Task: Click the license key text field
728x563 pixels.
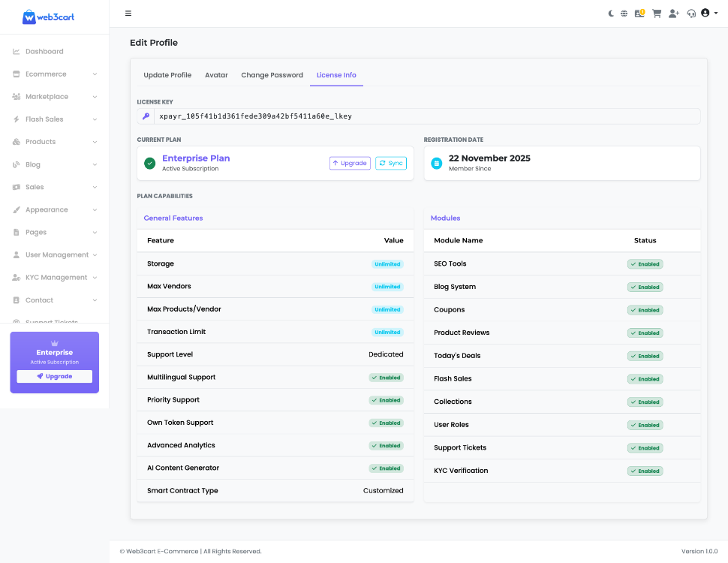Action: coord(426,116)
